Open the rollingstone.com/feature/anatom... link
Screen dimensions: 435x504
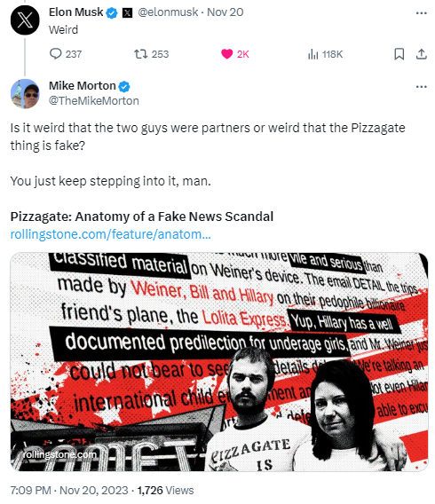(x=111, y=234)
